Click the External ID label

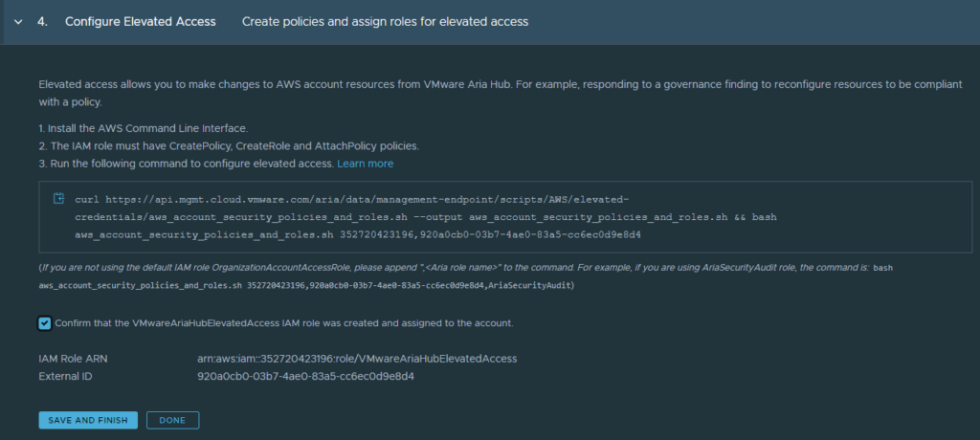(x=66, y=377)
